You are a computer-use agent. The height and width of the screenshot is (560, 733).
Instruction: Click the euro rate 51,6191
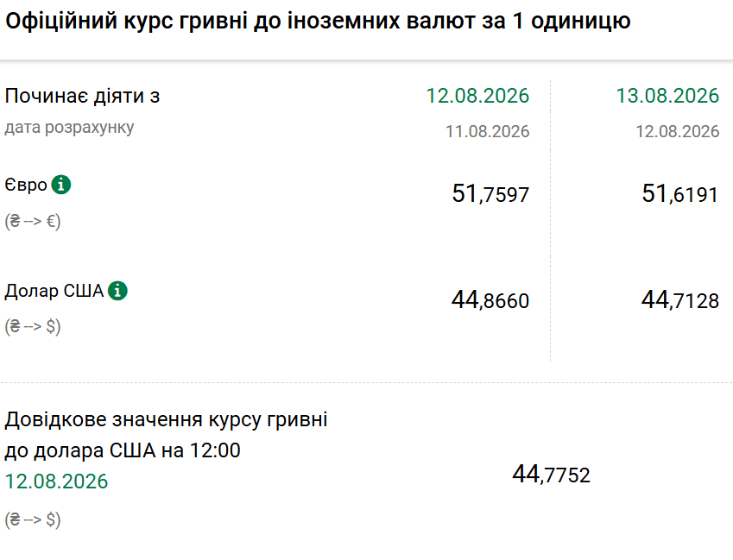coord(680,194)
